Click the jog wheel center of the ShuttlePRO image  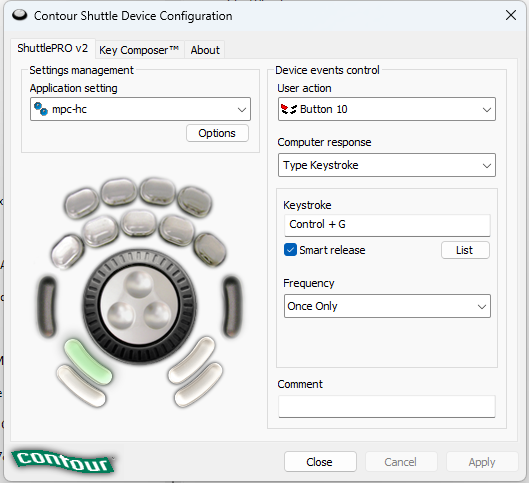(x=140, y=306)
